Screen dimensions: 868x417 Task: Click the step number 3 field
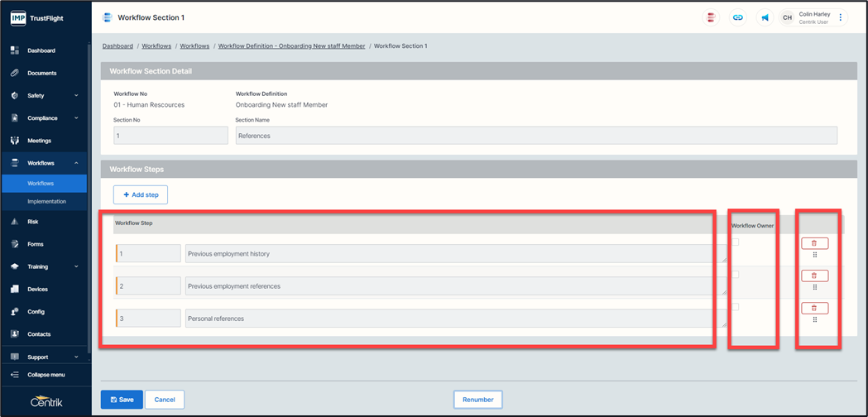148,319
